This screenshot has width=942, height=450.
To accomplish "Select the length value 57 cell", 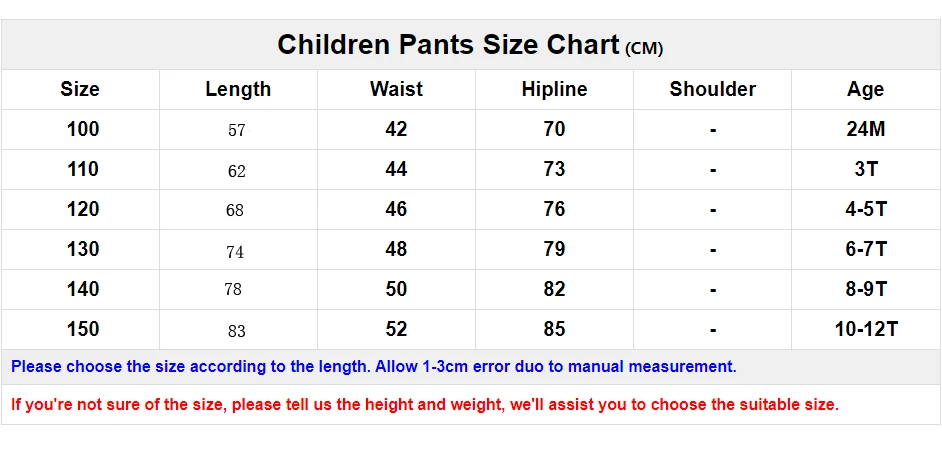I will (237, 130).
